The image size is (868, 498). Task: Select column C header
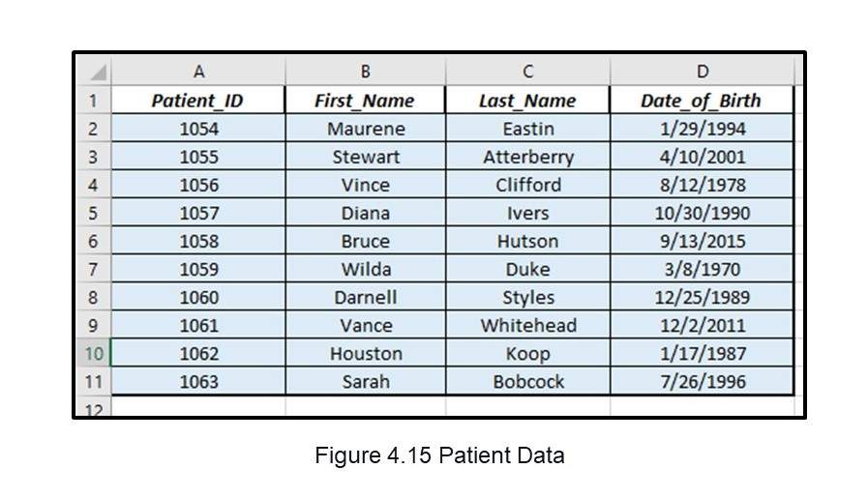[x=527, y=72]
